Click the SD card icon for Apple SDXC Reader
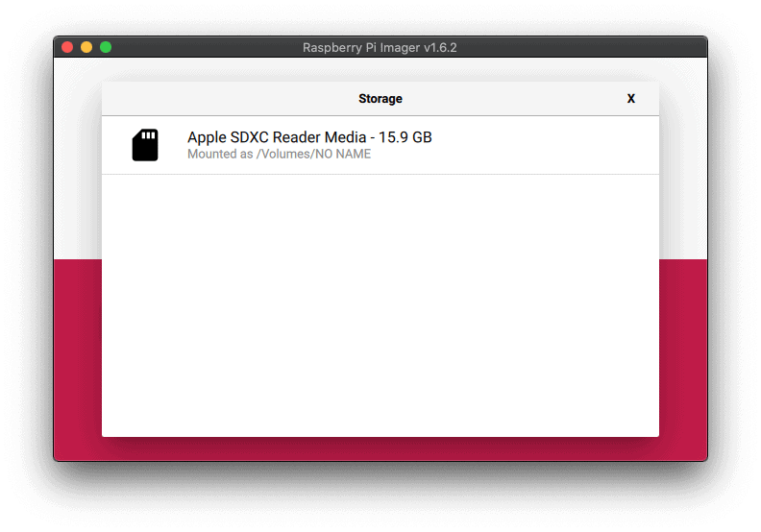The width and height of the screenshot is (761, 532). 145,144
